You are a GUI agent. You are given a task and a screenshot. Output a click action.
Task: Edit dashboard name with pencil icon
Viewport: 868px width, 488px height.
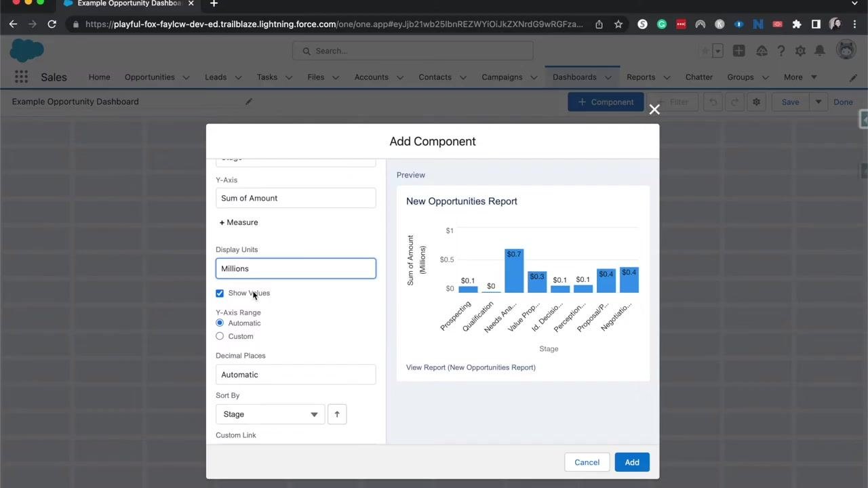coord(249,102)
